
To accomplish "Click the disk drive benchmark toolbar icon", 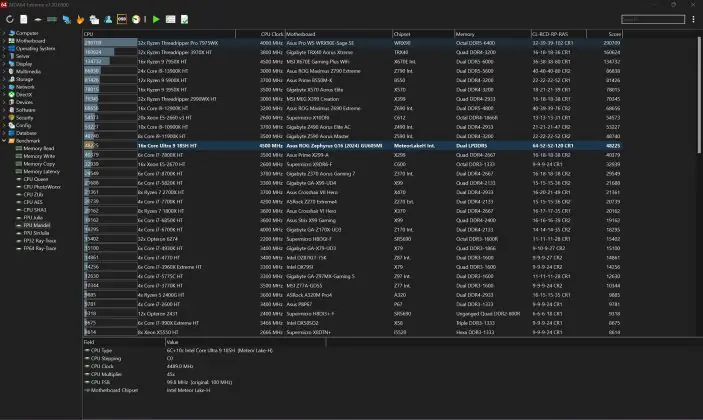I will 38,19.
